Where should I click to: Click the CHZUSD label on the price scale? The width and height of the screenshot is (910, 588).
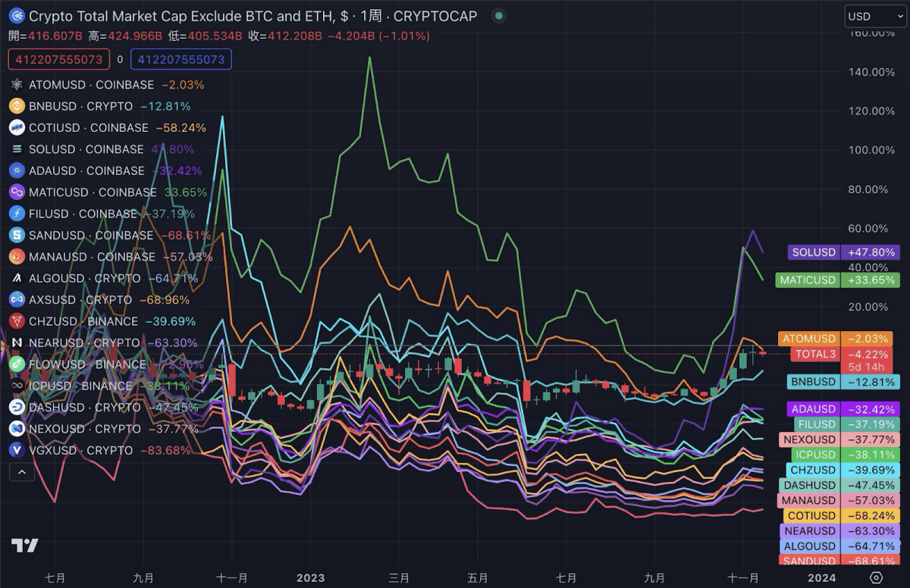click(814, 470)
